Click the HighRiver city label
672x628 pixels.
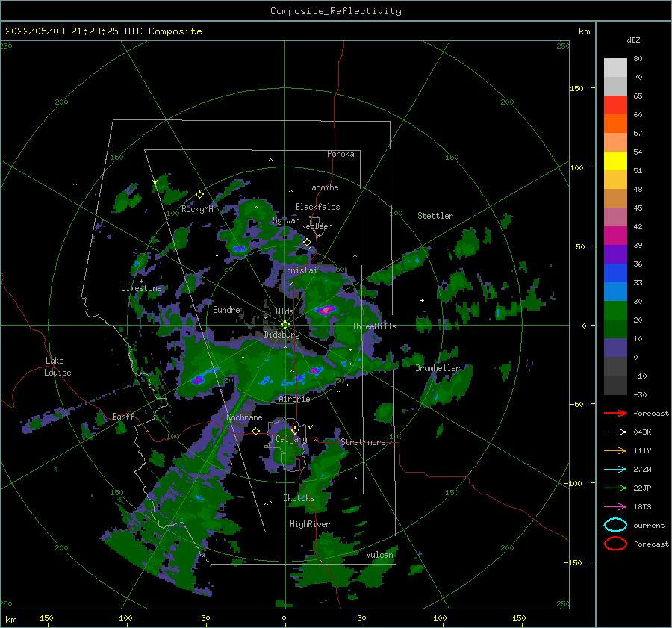click(x=310, y=524)
